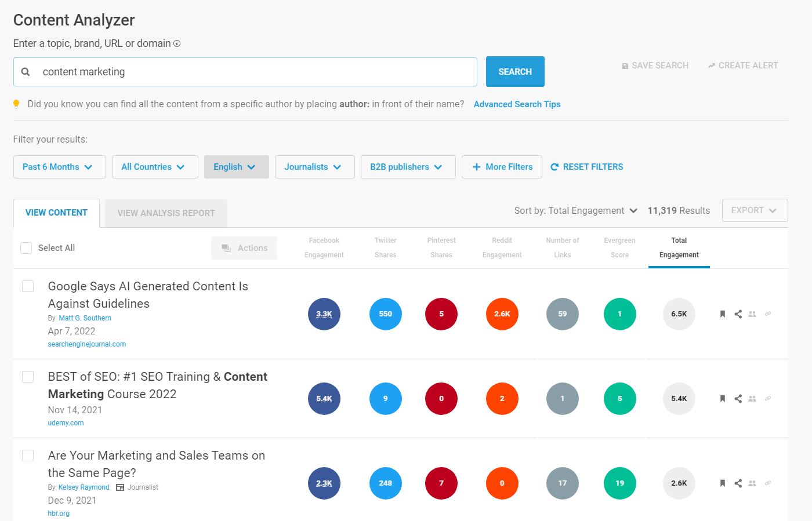Open the Advanced Search Tips link

(517, 104)
